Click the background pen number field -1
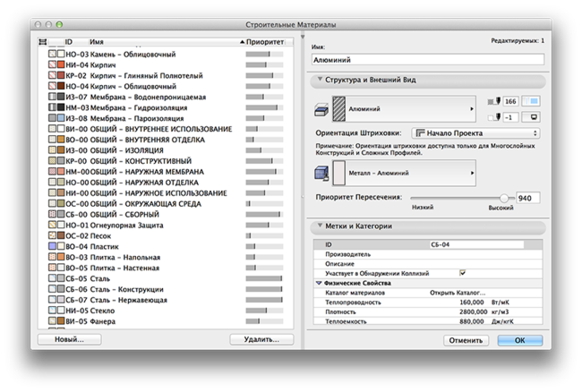Screen dimensions: 582x392 coord(510,117)
